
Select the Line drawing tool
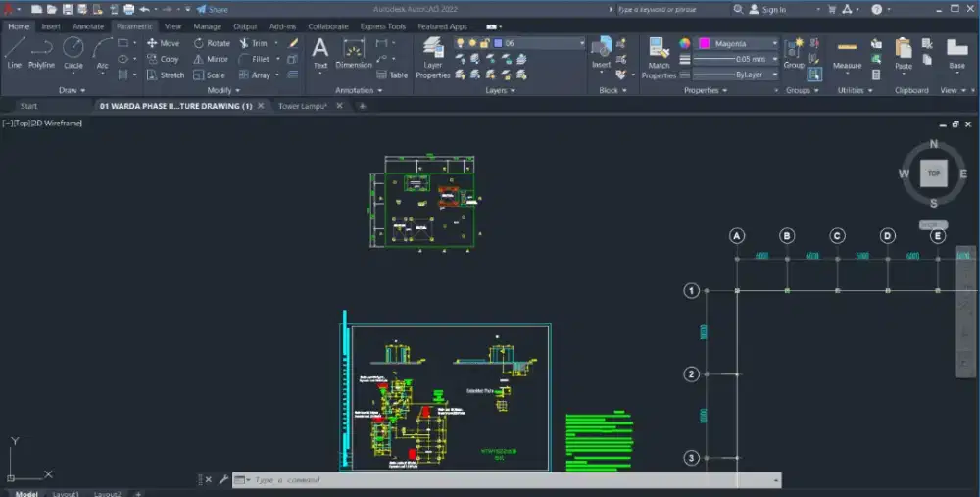pos(14,52)
